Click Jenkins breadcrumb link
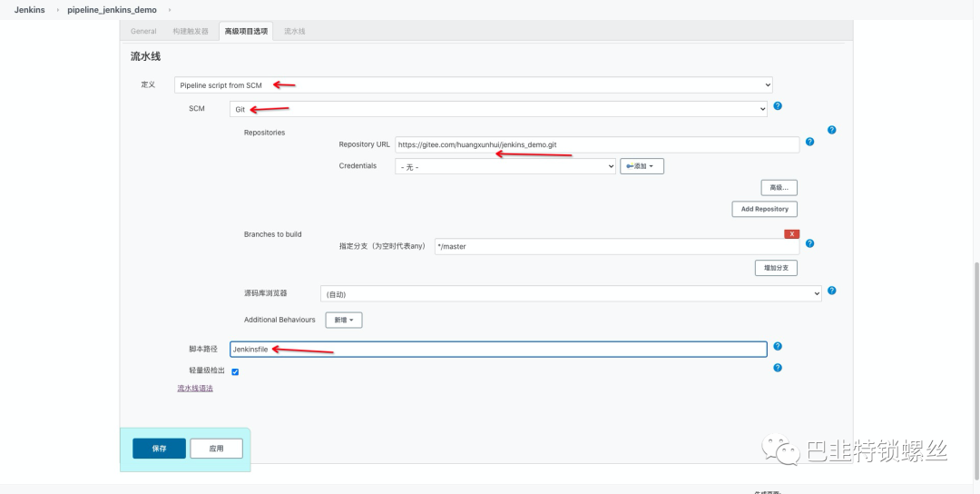 tap(29, 10)
